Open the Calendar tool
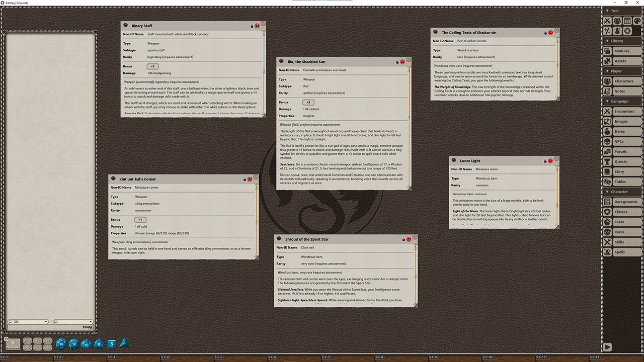The height and width of the screenshot is (362, 644). [627, 21]
